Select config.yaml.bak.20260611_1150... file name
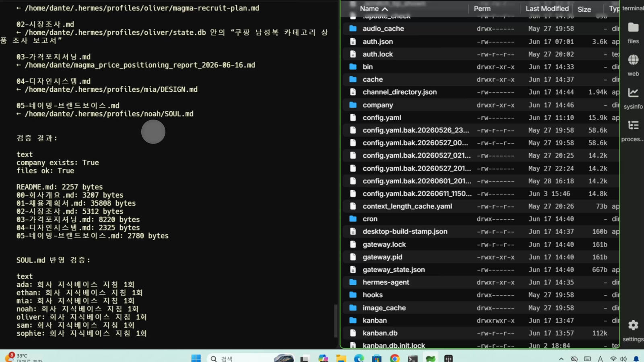 417,193
